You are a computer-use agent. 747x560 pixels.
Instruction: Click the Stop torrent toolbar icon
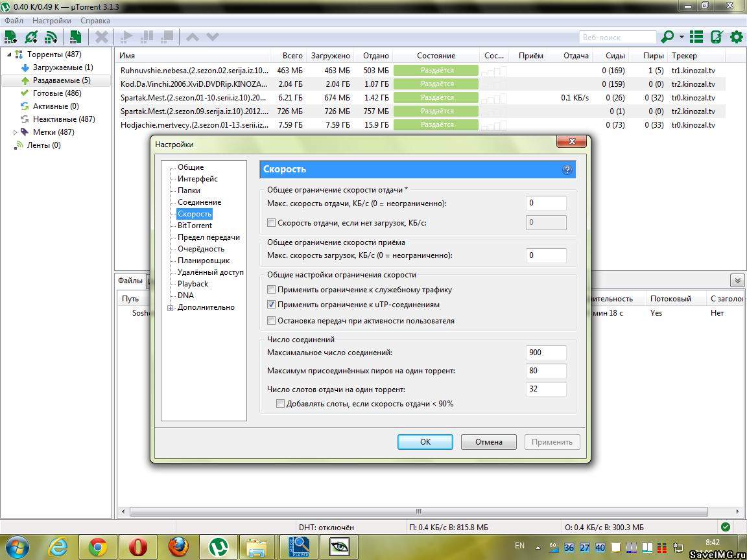pos(167,37)
